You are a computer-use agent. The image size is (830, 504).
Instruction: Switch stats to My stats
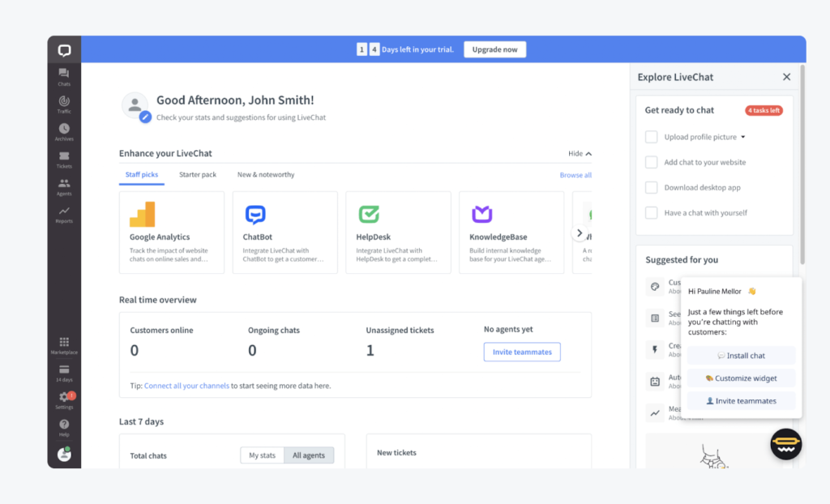[x=262, y=455]
